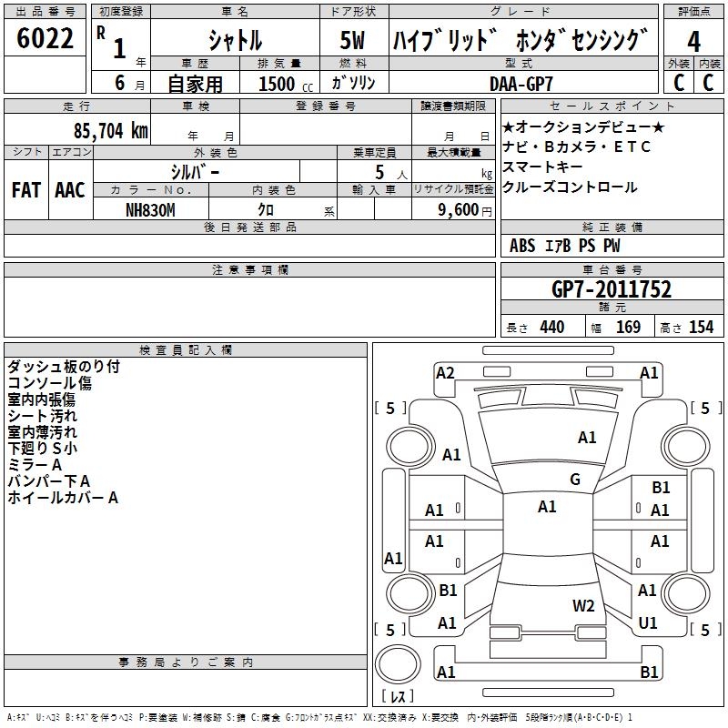Click the spare tire circle above レス
This screenshot has width=728, height=728.
[x=398, y=664]
